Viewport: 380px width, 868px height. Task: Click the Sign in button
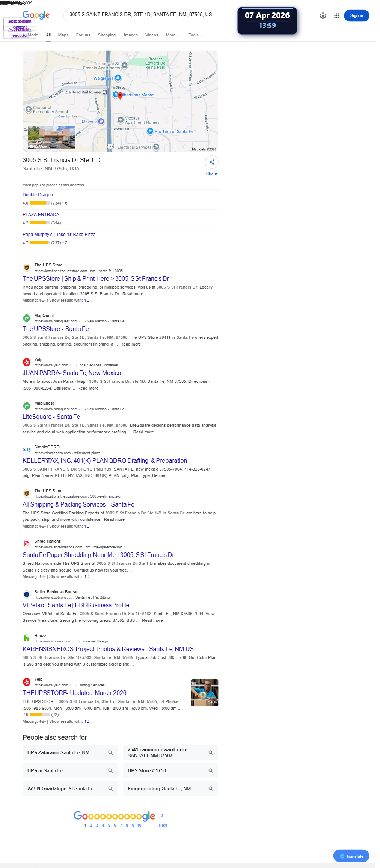[356, 15]
